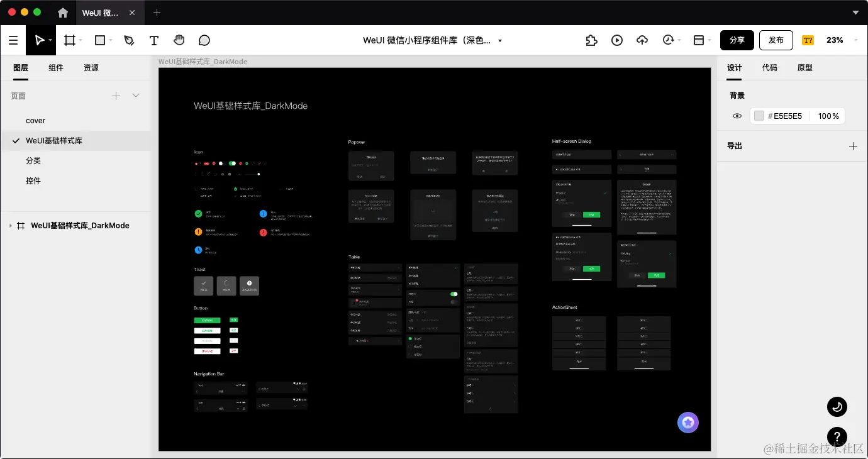Open zoom level dropdown arrow
This screenshot has width=868, height=459.
(x=856, y=40)
